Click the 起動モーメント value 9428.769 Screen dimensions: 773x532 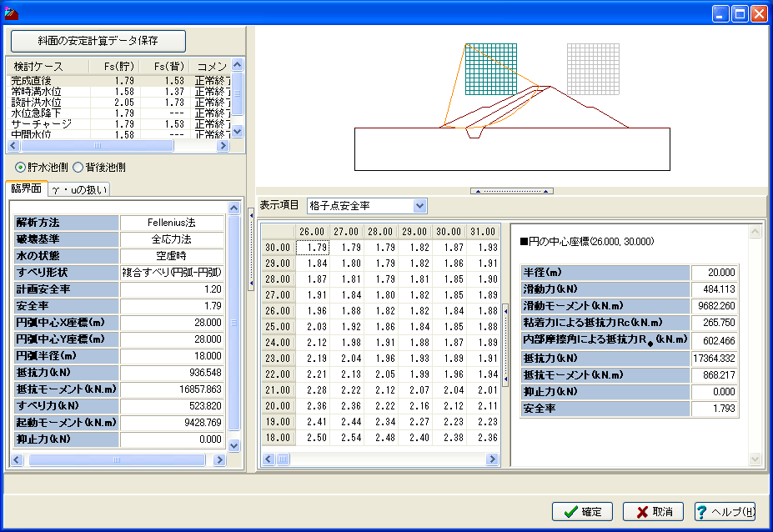[172, 423]
